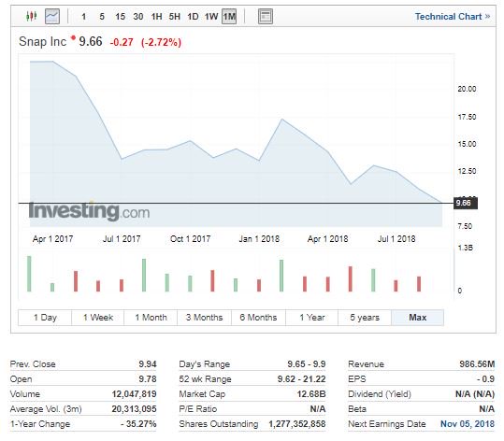This screenshot has width=504, height=441.
Task: Click the Apr 1 2018 axis label
Action: tap(328, 239)
